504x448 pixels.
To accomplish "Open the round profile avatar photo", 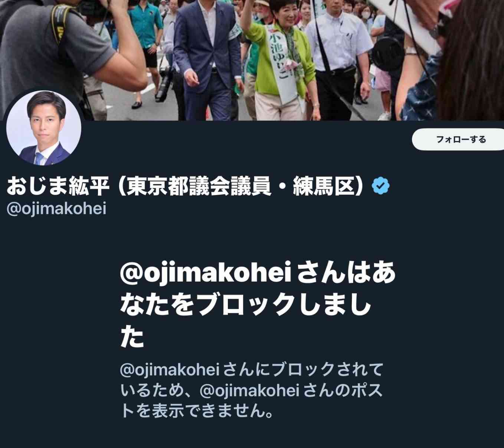I will point(44,128).
